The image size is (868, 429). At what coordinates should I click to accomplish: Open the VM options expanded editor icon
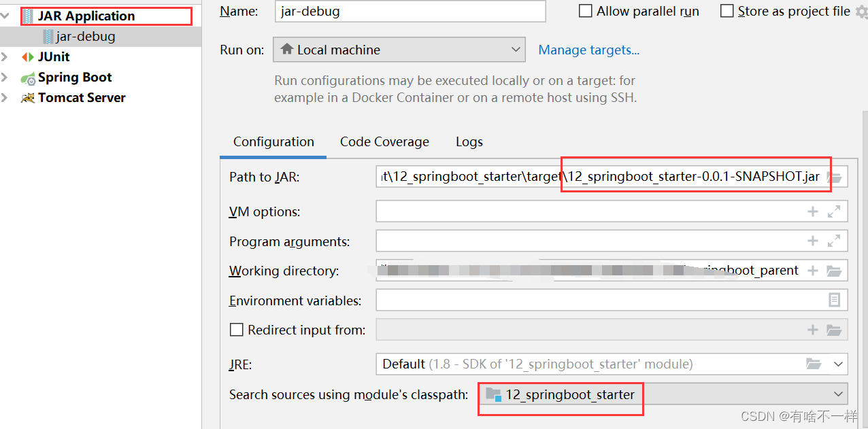click(x=832, y=211)
